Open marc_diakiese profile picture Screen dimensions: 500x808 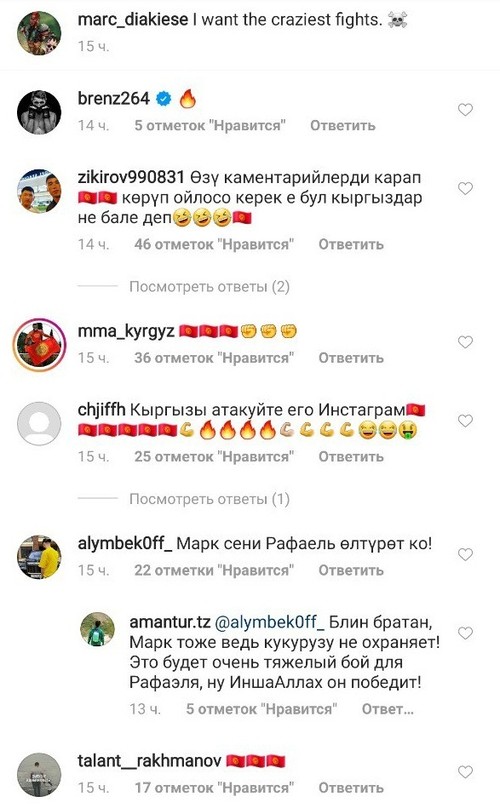click(x=39, y=32)
